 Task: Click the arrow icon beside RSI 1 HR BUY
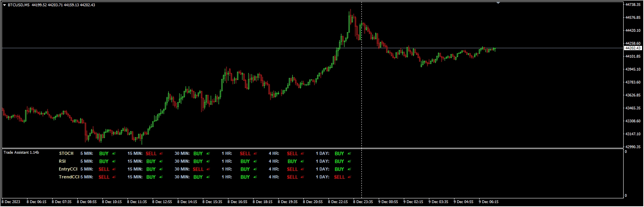pyautogui.click(x=255, y=162)
